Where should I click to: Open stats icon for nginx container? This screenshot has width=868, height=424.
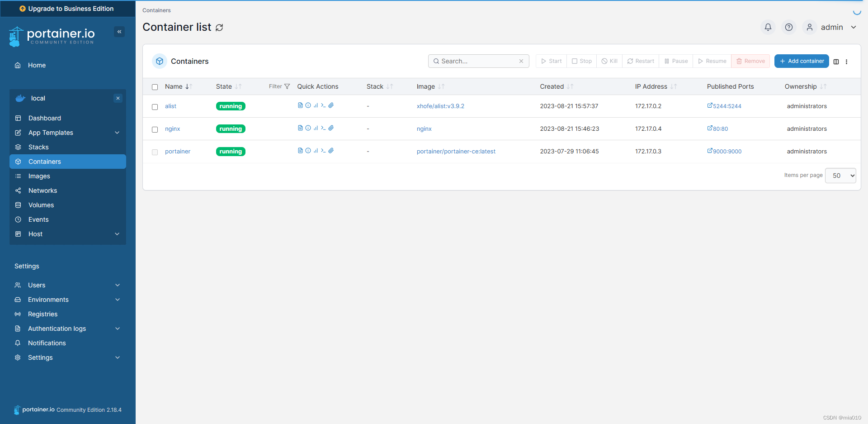tap(316, 128)
